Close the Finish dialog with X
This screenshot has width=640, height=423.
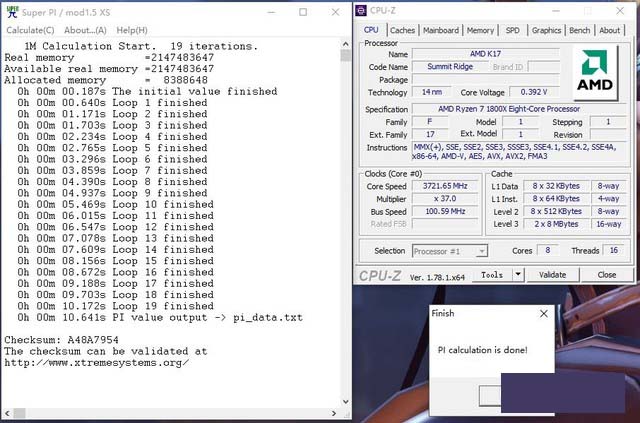[543, 313]
